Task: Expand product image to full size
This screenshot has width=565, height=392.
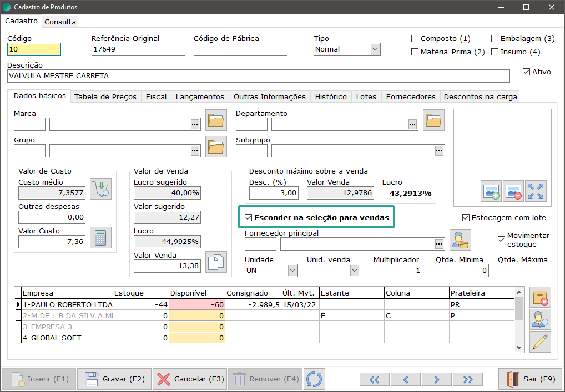Action: (x=536, y=191)
